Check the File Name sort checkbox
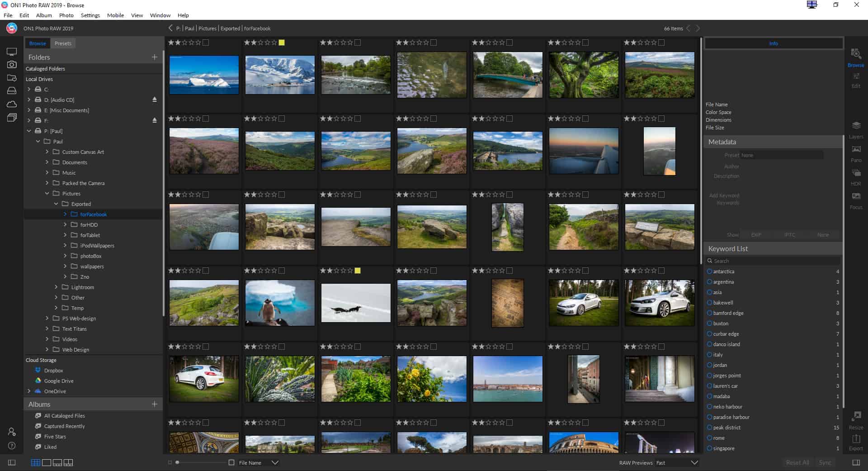868x471 pixels. [231, 462]
